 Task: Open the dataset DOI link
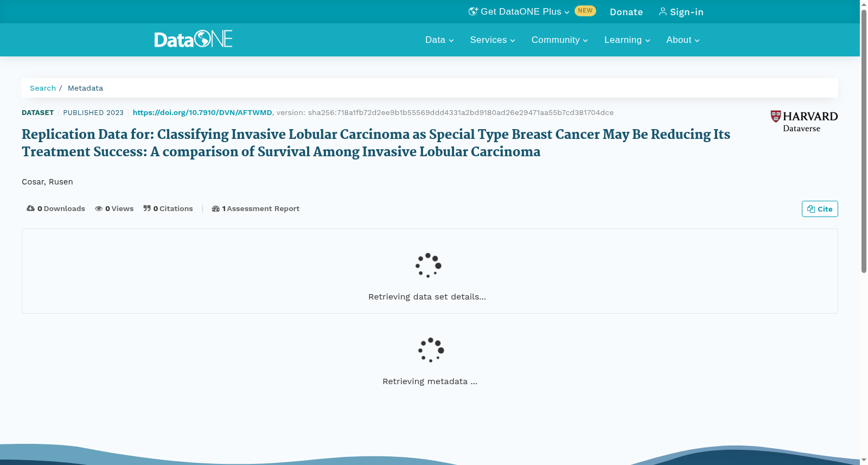point(202,112)
